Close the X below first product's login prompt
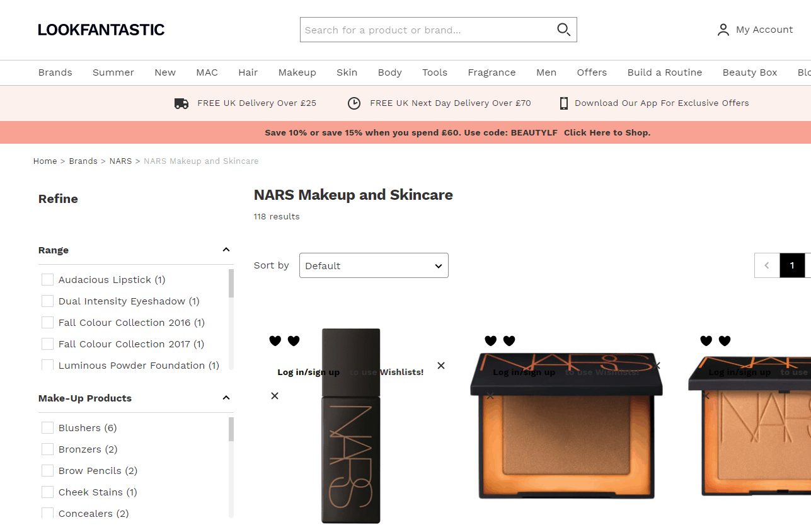The height and width of the screenshot is (532, 811). [x=275, y=396]
